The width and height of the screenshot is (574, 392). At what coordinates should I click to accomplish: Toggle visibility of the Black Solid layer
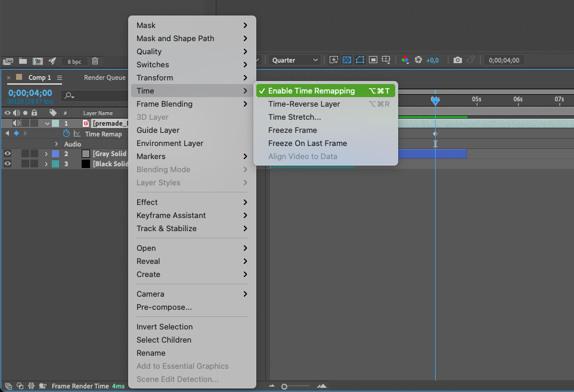[8, 164]
